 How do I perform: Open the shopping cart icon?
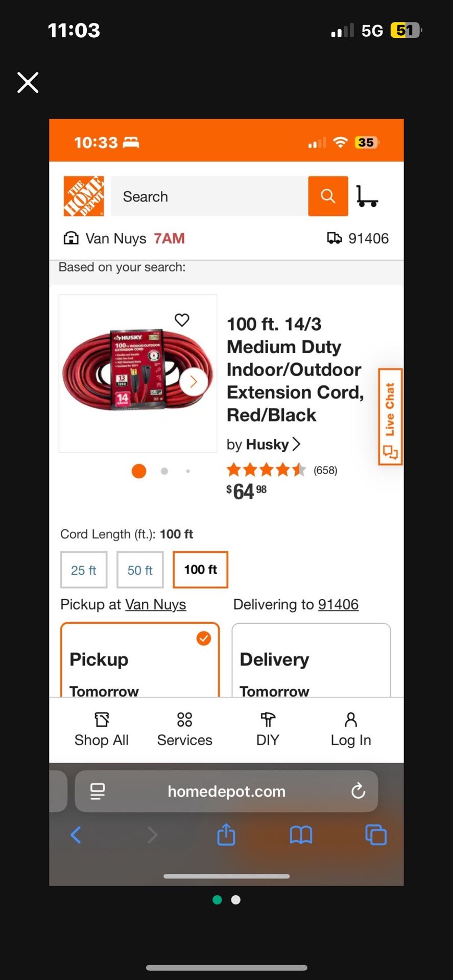tap(367, 197)
